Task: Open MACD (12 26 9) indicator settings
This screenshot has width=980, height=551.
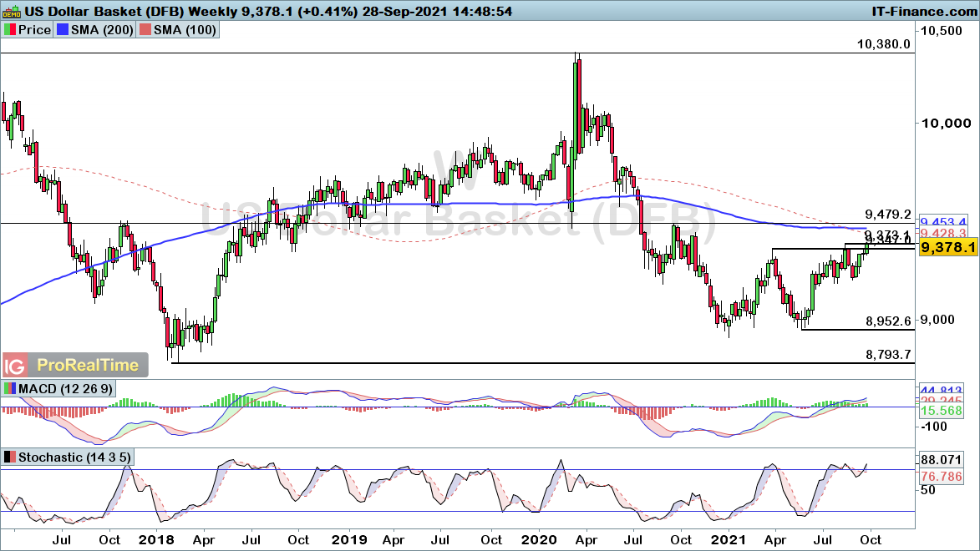Action: coord(66,388)
